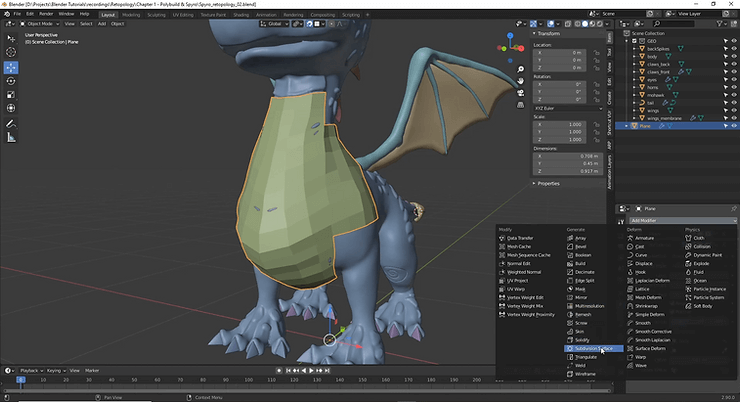Toggle lock on Location X
Viewport: 740px width, 402px height.
(597, 53)
